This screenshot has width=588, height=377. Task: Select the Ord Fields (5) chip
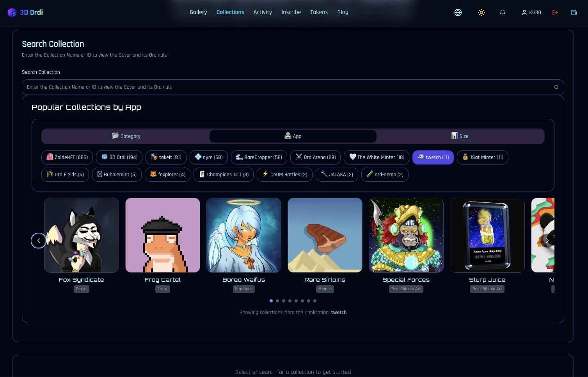65,175
